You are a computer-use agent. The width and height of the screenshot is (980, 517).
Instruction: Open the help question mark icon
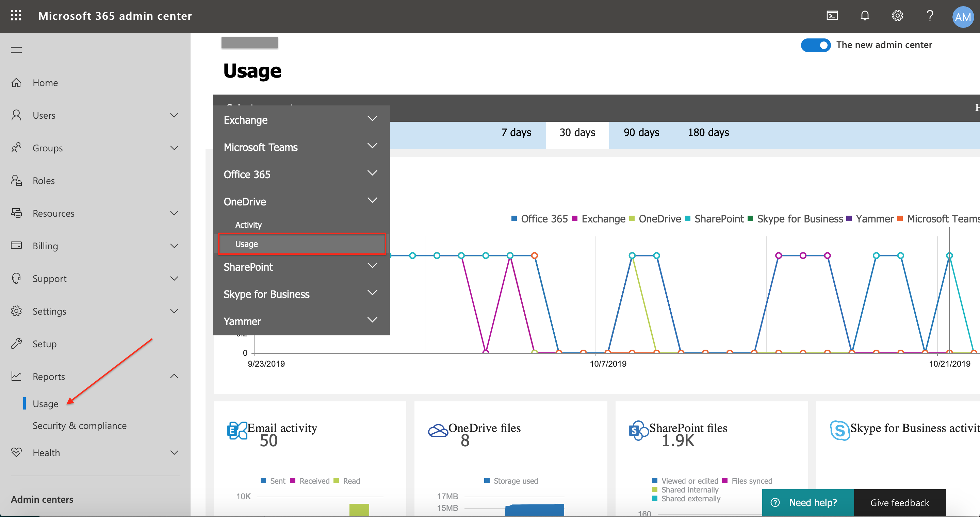pos(930,16)
